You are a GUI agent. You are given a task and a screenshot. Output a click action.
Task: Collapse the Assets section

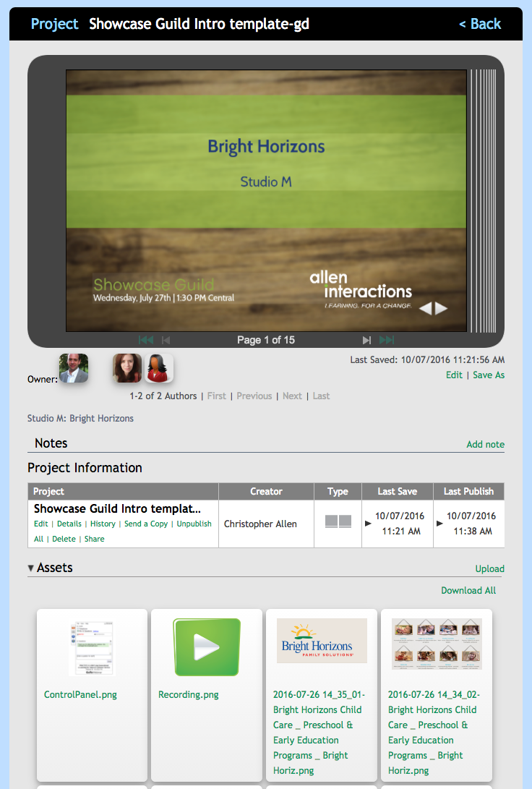pos(30,568)
